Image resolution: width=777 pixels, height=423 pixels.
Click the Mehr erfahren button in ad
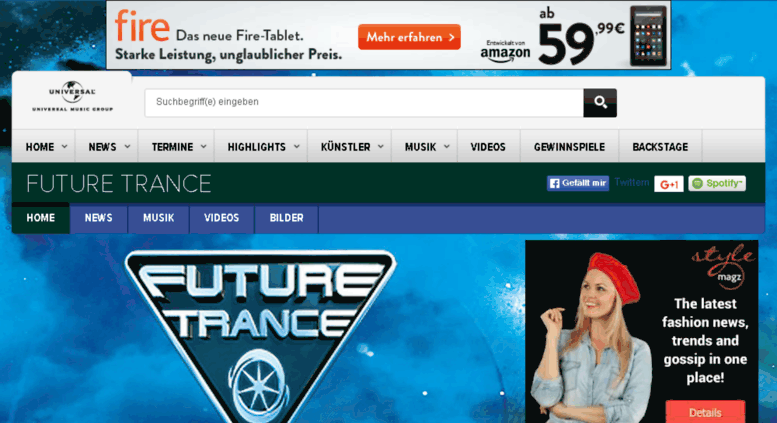tap(409, 37)
